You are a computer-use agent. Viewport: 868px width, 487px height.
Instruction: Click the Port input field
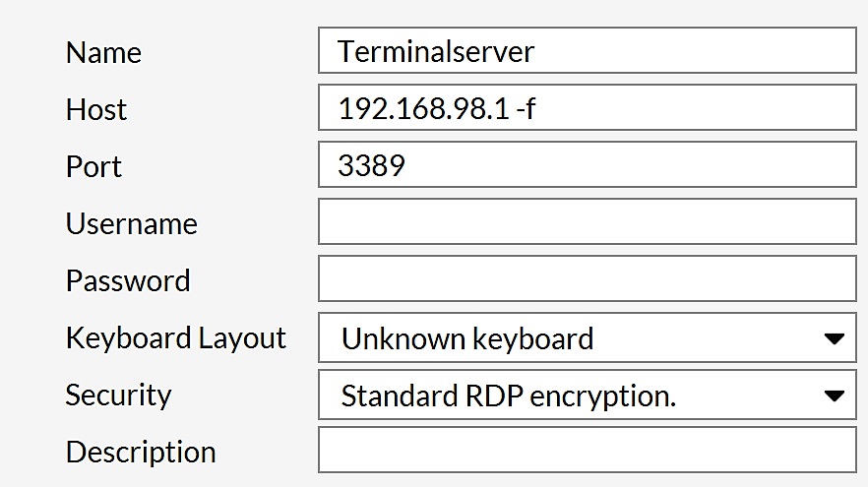[x=587, y=165]
